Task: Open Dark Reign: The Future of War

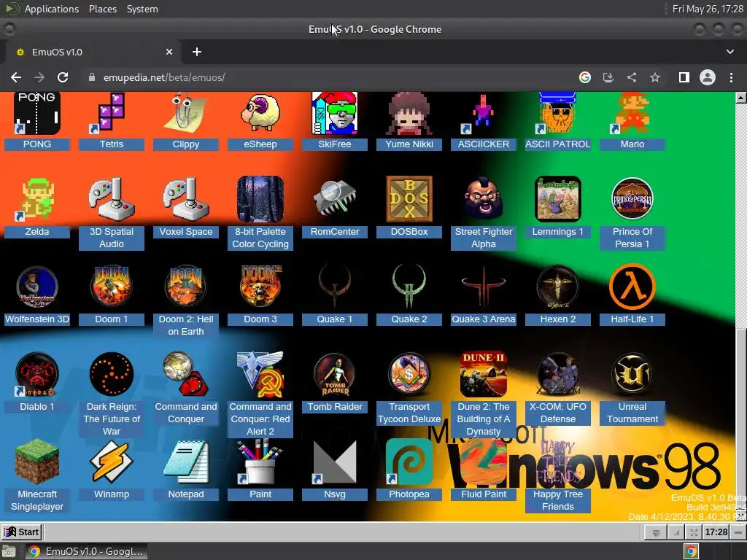Action: pos(112,374)
